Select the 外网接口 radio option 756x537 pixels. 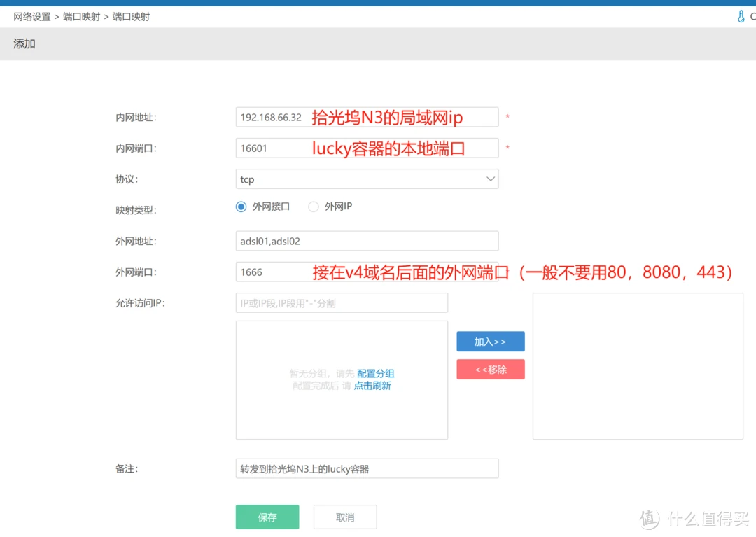coord(241,207)
